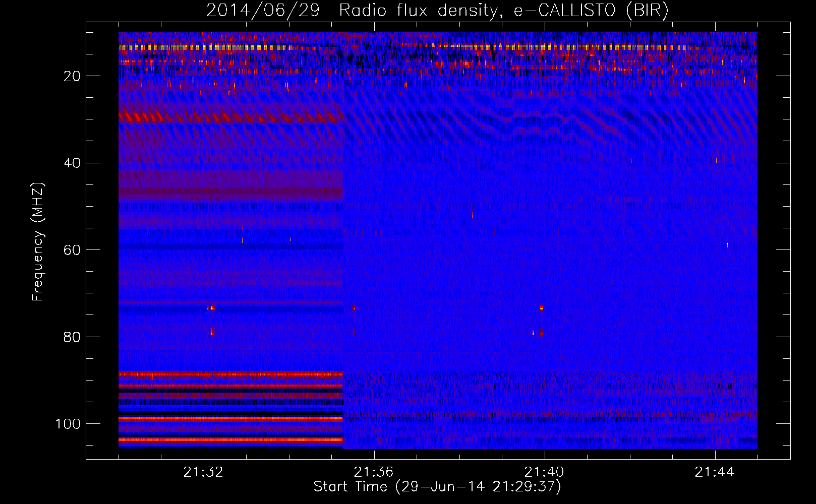Viewport: 816px width, 504px height.
Task: Click the 20 MHz frequency tick label
Action: [72, 76]
